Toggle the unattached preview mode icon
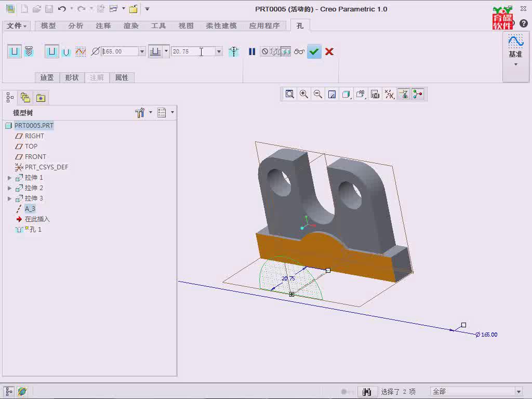This screenshot has height=399, width=532. click(275, 51)
